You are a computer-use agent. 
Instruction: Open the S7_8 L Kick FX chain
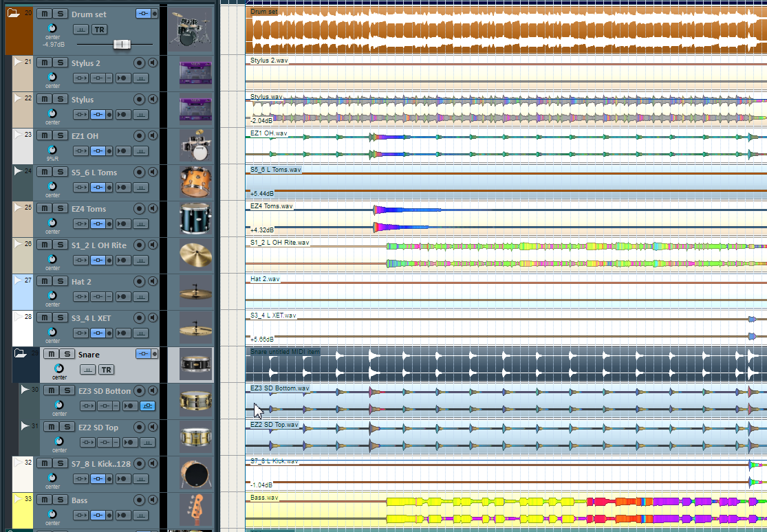coord(98,478)
